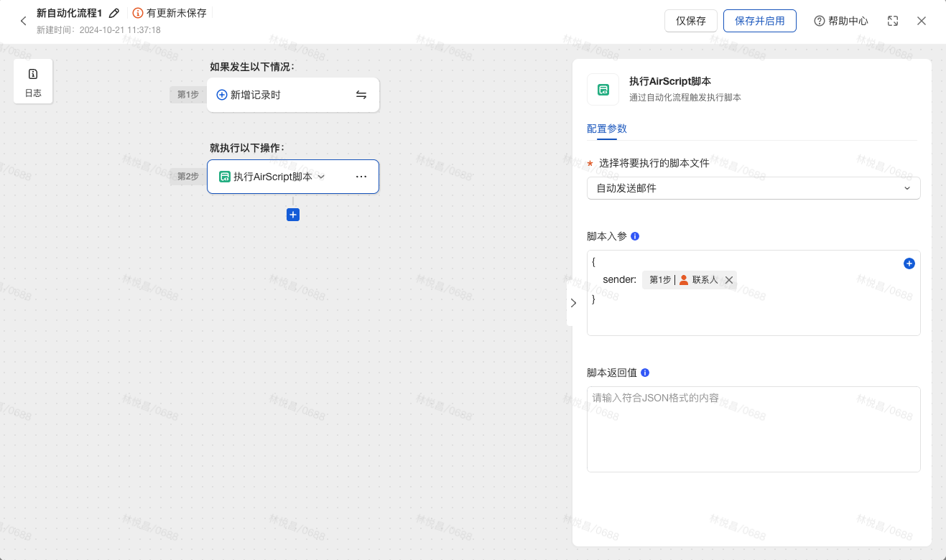946x560 pixels.
Task: Open the 日志 log panel
Action: tap(33, 81)
